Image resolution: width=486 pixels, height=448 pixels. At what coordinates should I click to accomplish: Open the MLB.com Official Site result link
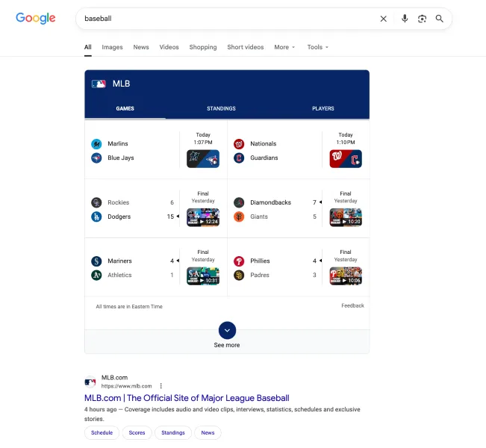tap(187, 398)
